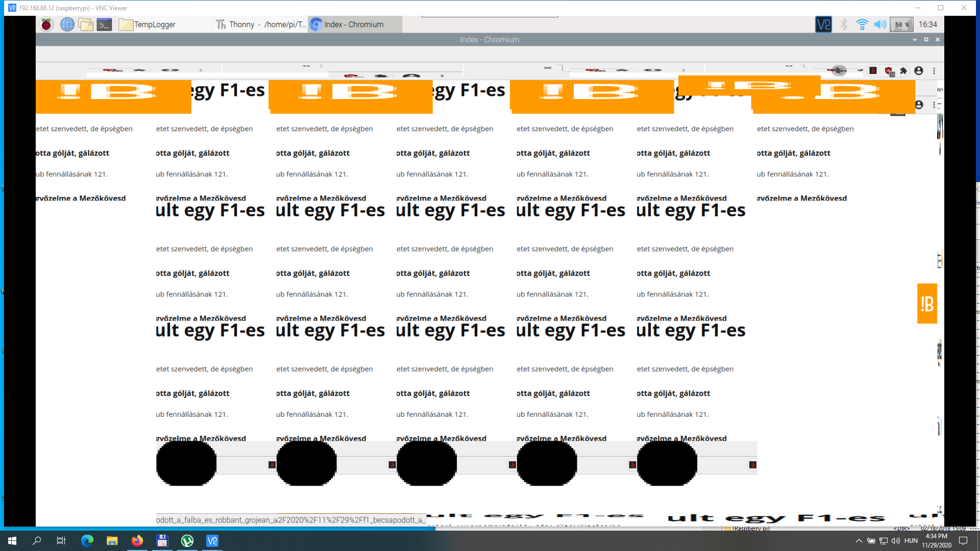
Task: Click the VNC Server tray icon on the Pi
Action: pyautogui.click(x=823, y=24)
